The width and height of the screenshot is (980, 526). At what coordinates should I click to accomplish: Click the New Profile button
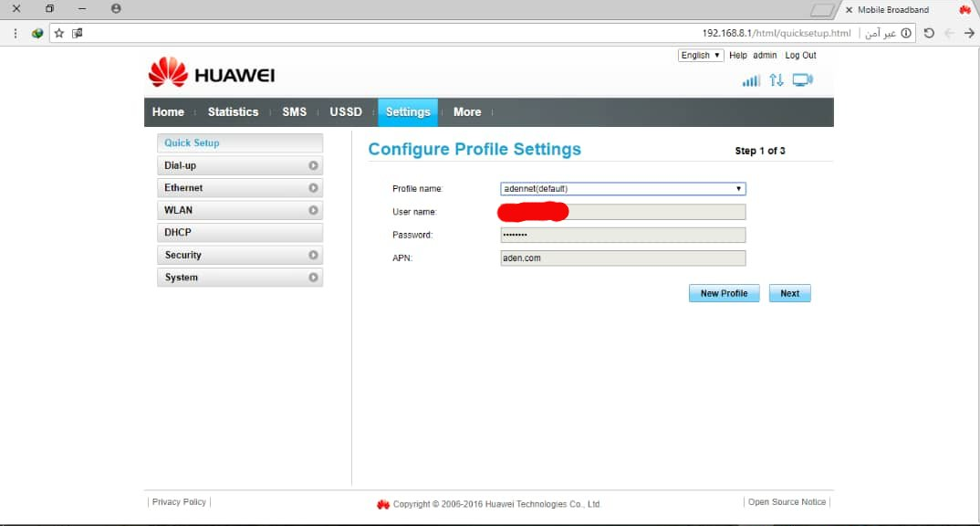coord(724,293)
